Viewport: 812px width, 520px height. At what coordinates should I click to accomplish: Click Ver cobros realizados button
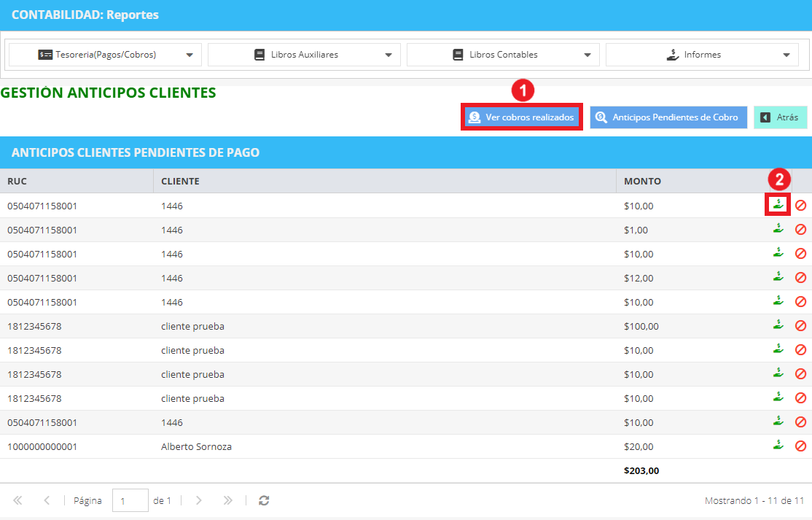pyautogui.click(x=522, y=117)
